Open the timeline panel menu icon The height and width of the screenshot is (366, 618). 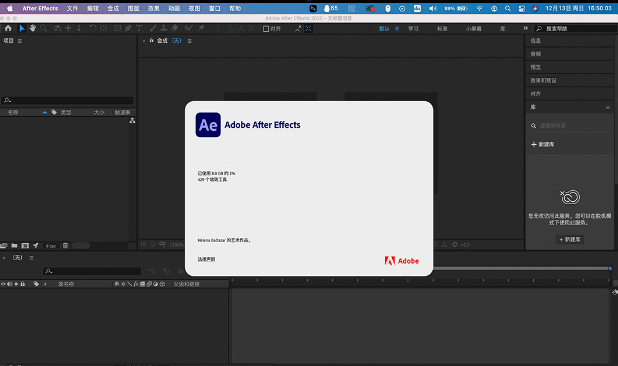pos(32,258)
